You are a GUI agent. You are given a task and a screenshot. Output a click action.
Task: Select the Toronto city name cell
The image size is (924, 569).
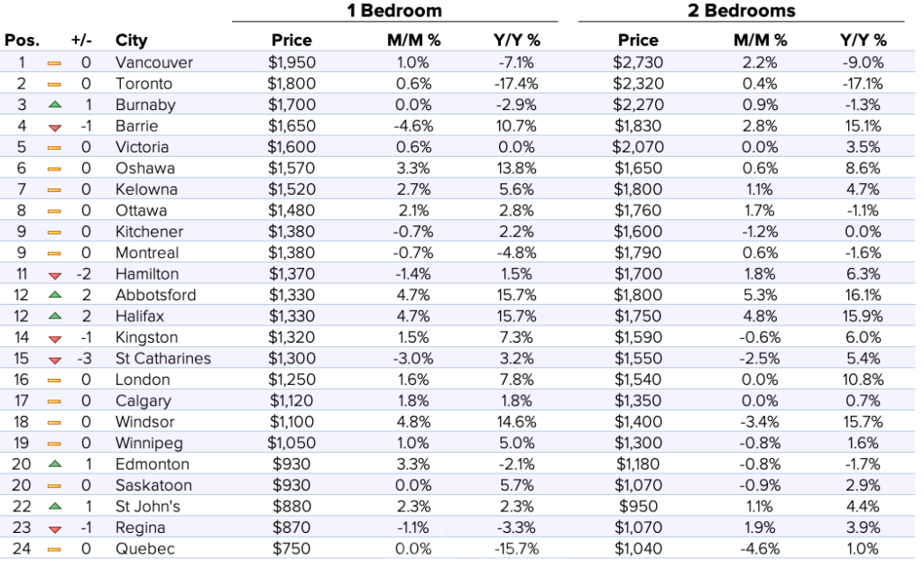coord(143,84)
